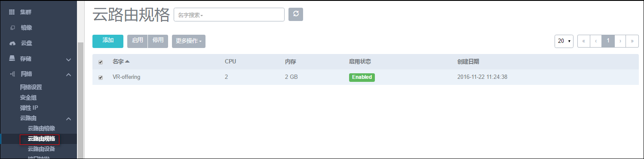Select 安全组 in the network menu
The height and width of the screenshot is (159, 644).
click(28, 97)
